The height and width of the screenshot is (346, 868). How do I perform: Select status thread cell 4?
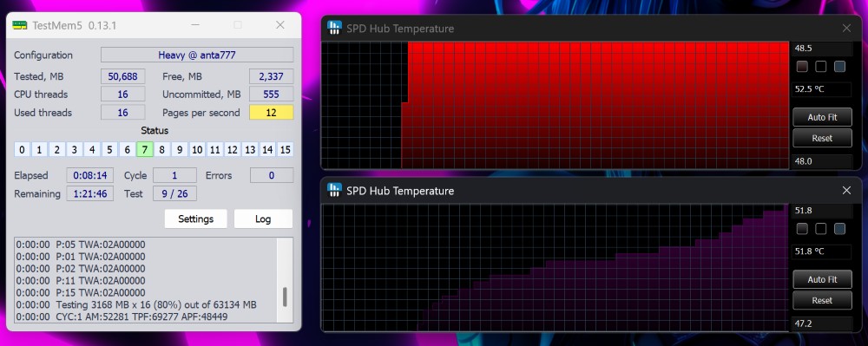click(92, 149)
